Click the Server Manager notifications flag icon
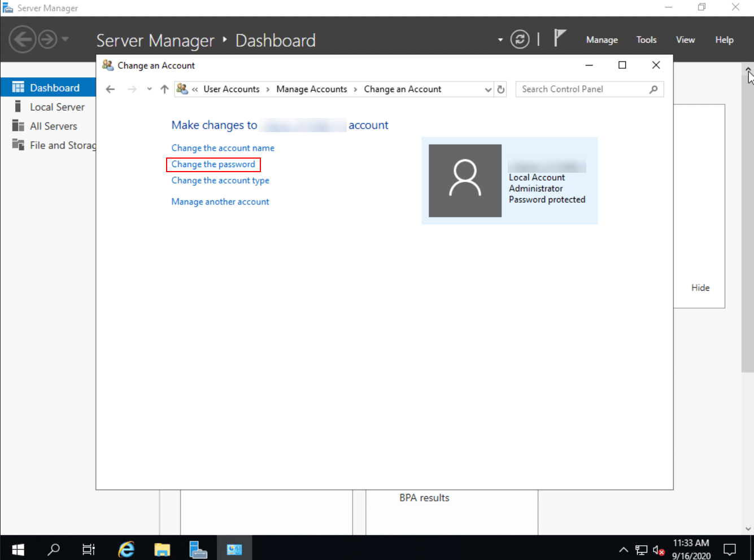This screenshot has height=560, width=754. click(559, 38)
